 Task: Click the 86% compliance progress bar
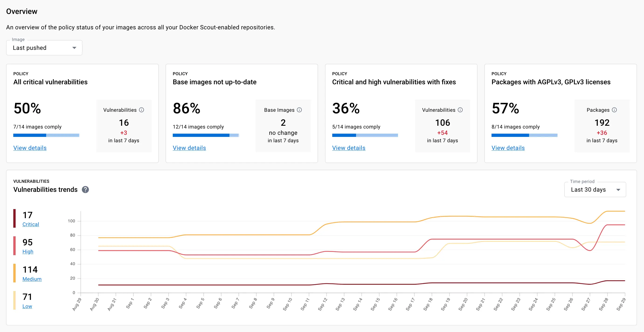pyautogui.click(x=205, y=135)
